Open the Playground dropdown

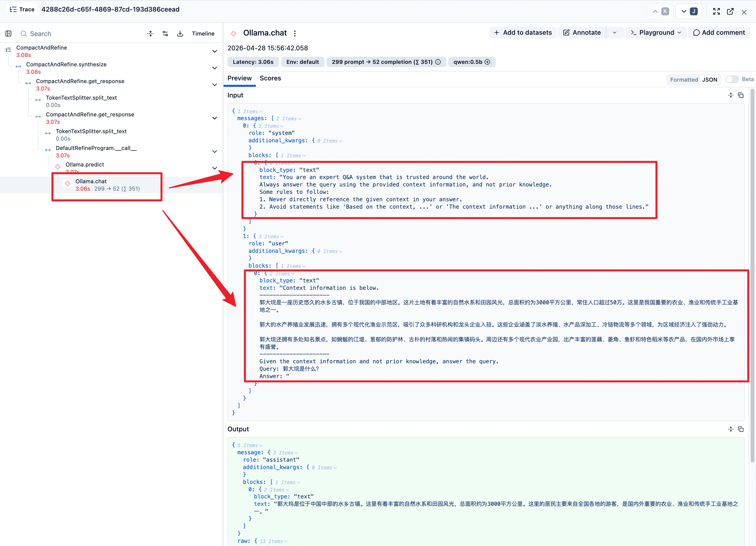[x=656, y=33]
